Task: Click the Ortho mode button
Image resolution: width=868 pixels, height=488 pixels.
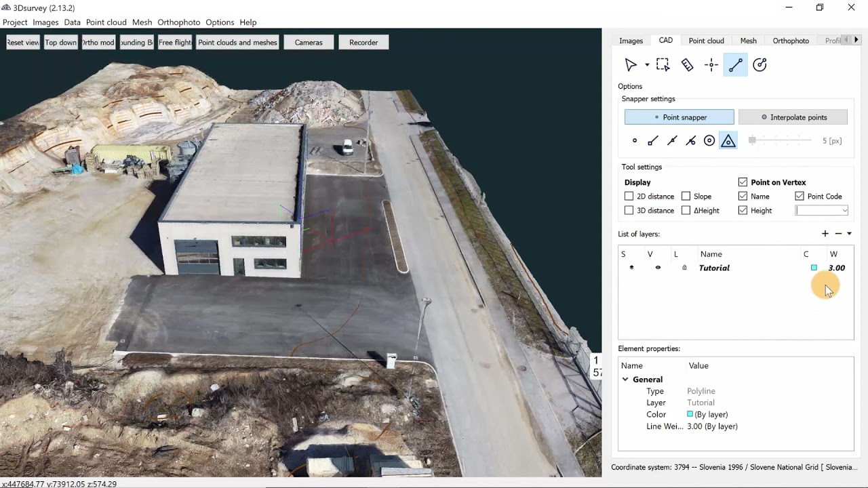Action: (98, 42)
